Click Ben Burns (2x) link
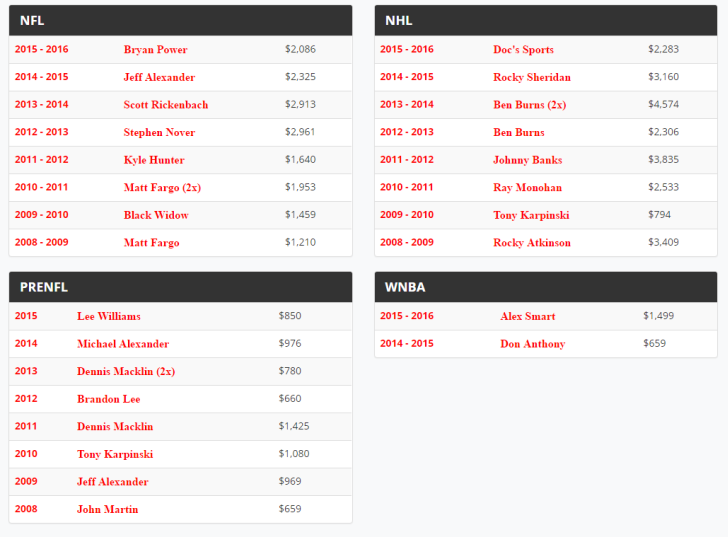This screenshot has height=537, width=728. point(529,104)
